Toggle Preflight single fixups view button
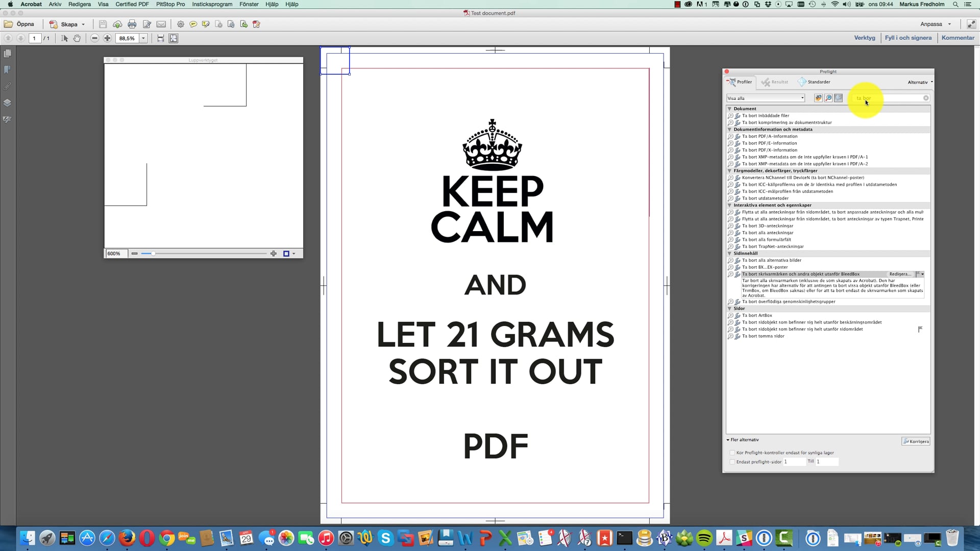 (x=838, y=98)
